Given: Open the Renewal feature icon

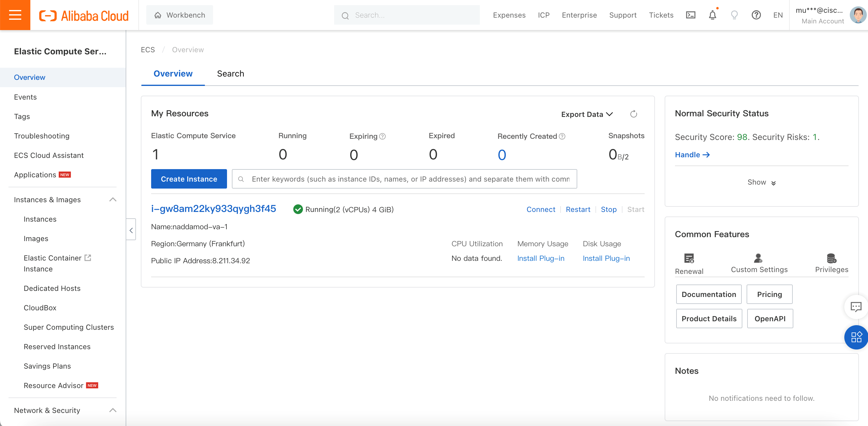Looking at the screenshot, I should pyautogui.click(x=689, y=258).
